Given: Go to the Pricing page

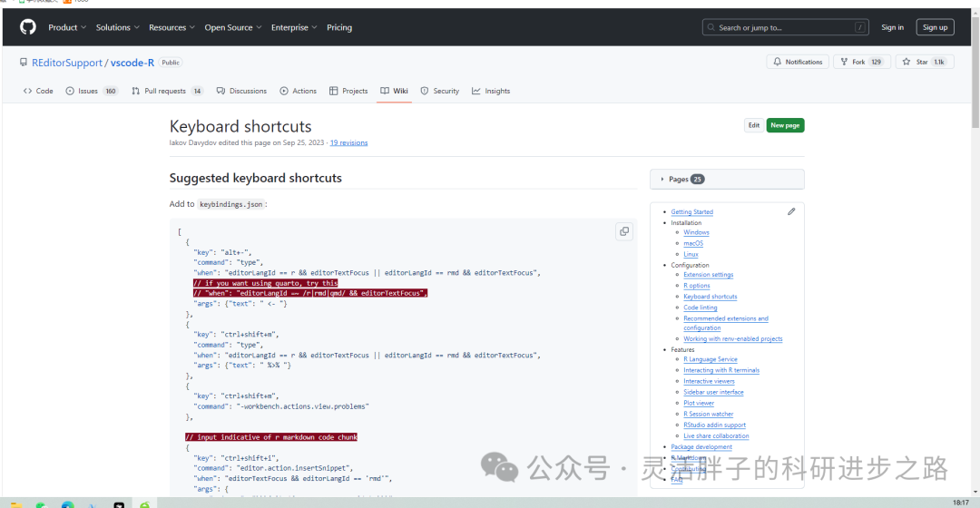Looking at the screenshot, I should 339,27.
